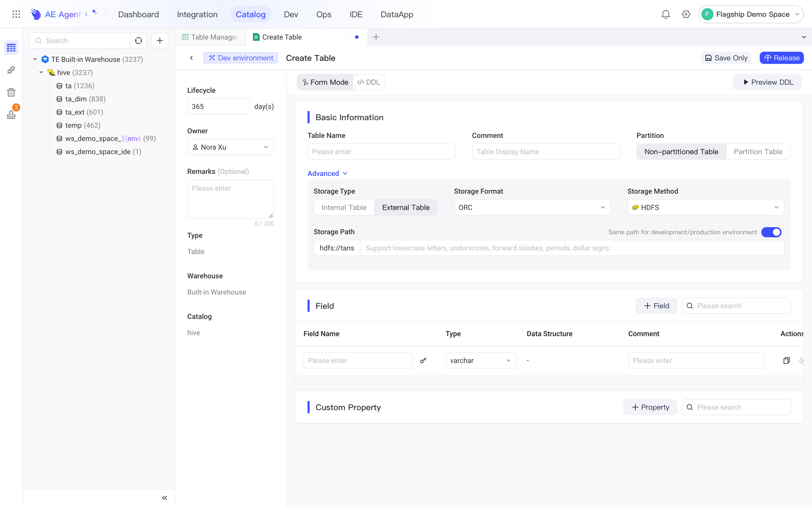Click the Release button
This screenshot has width=812, height=507.
coord(782,58)
